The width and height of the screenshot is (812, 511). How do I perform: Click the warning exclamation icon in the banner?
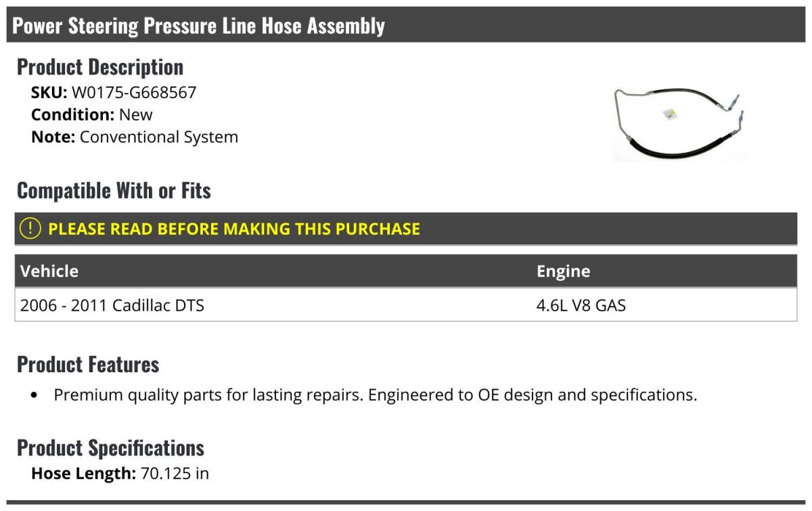(30, 229)
